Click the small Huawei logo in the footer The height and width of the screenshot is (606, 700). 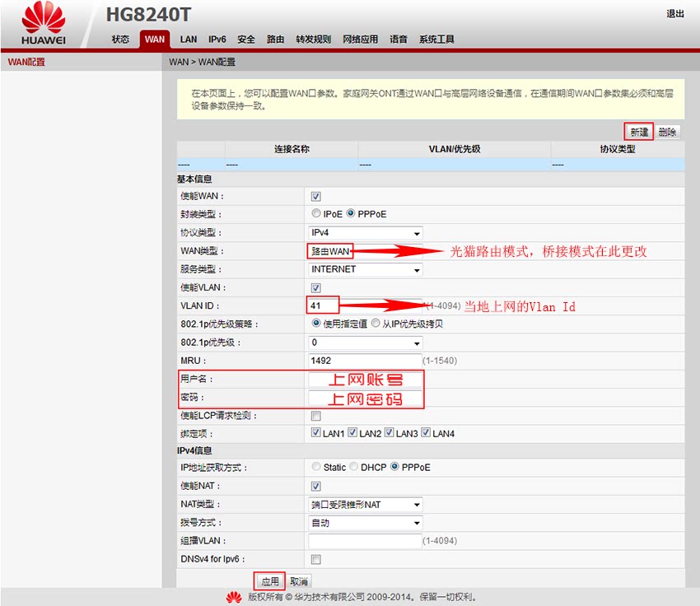234,597
